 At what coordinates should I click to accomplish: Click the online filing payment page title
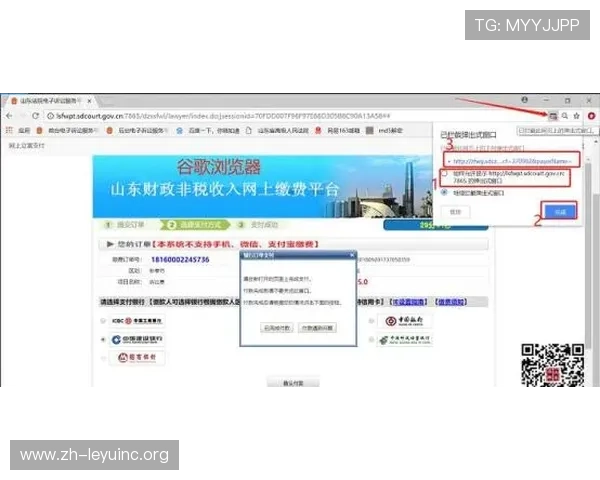(26, 146)
